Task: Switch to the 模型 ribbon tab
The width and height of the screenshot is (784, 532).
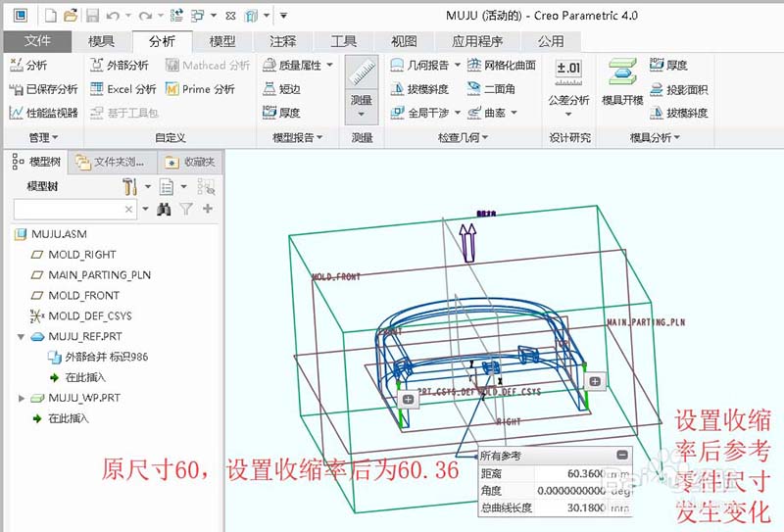Action: coord(222,41)
